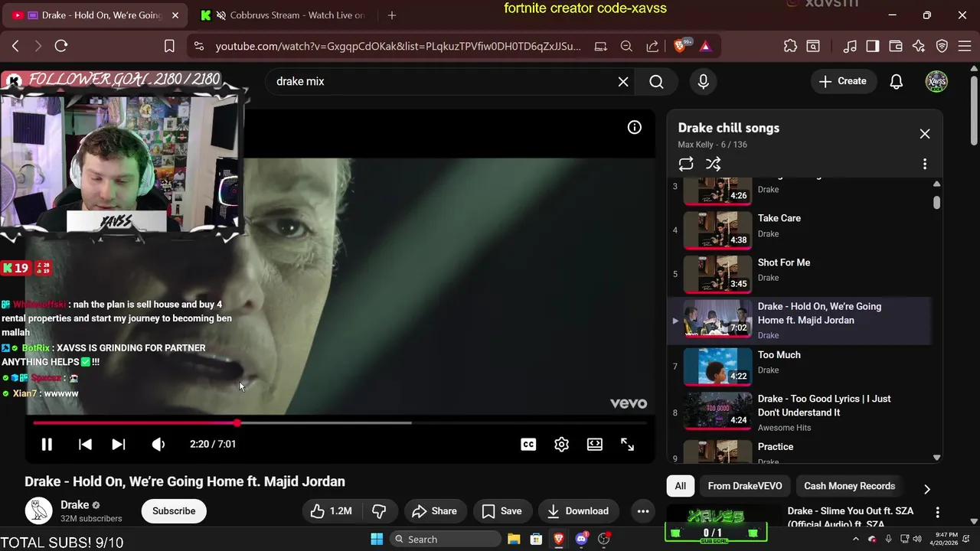Image resolution: width=980 pixels, height=551 pixels.
Task: Open Brave Rewards triangle icon
Action: coord(705,46)
